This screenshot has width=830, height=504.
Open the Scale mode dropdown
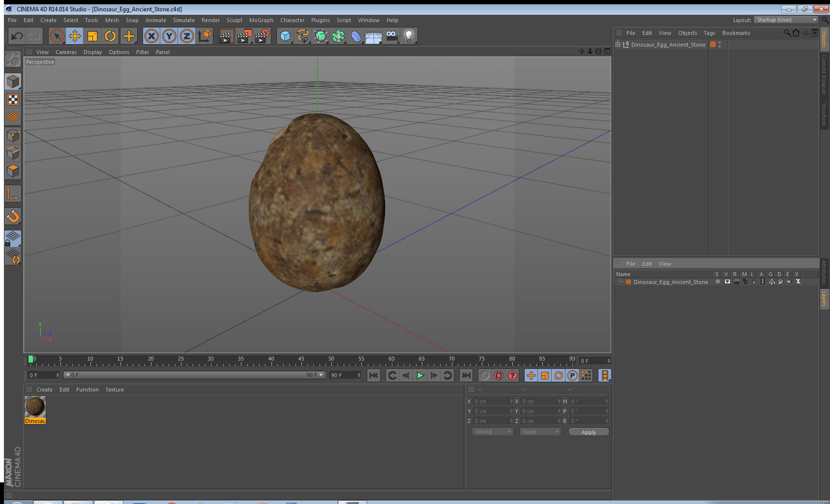540,432
